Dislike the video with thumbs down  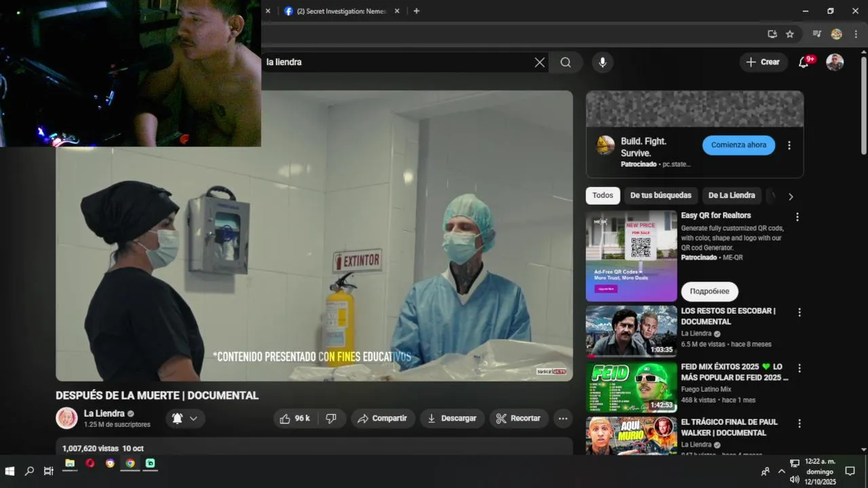pos(331,418)
